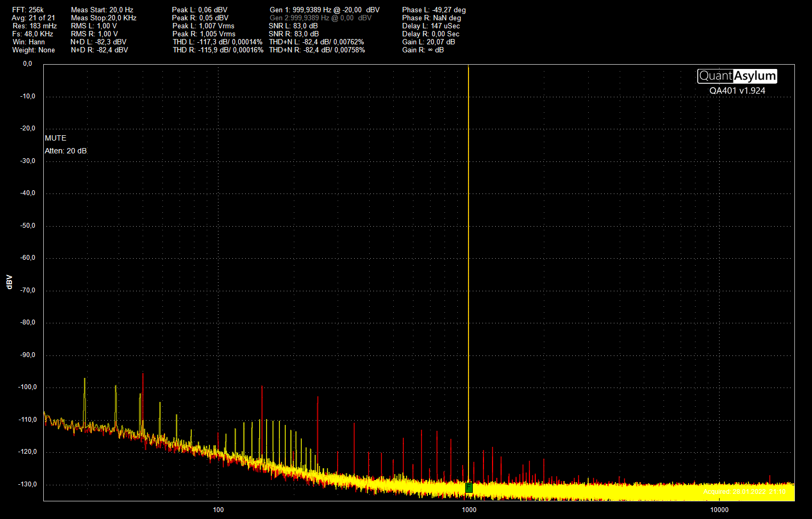Click the 'Weight: None' text
This screenshot has width=812, height=519.
[x=34, y=50]
